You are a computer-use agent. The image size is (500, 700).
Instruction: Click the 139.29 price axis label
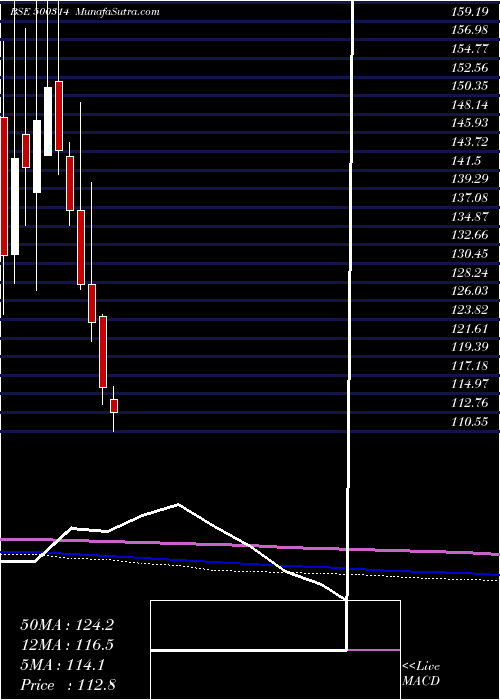click(471, 179)
